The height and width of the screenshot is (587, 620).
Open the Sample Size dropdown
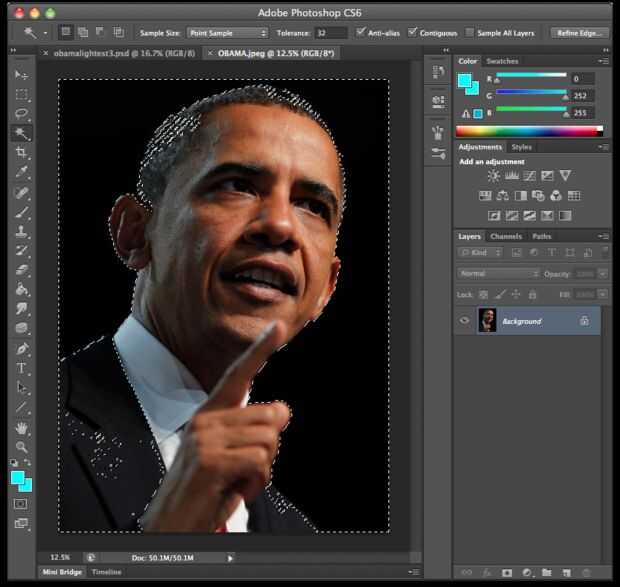(x=227, y=33)
